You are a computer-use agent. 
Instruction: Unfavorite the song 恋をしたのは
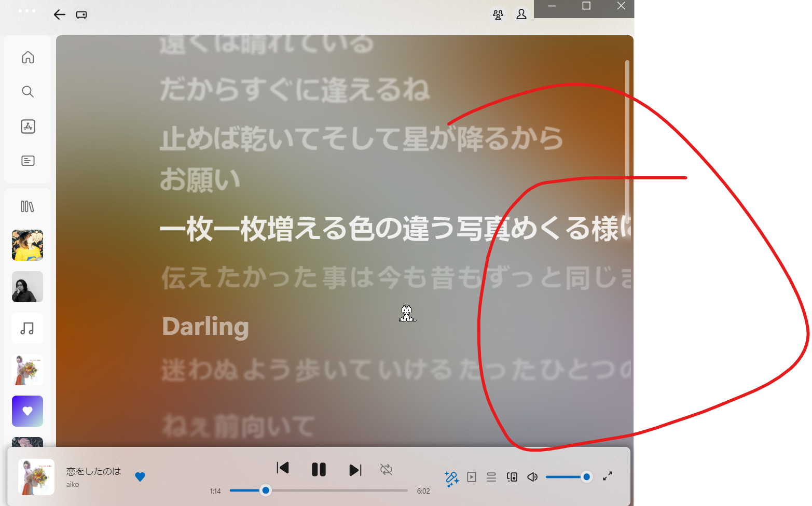(x=140, y=477)
